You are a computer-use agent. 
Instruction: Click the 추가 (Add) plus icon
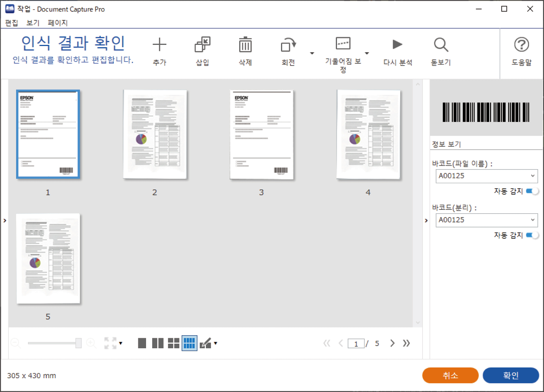click(x=159, y=45)
